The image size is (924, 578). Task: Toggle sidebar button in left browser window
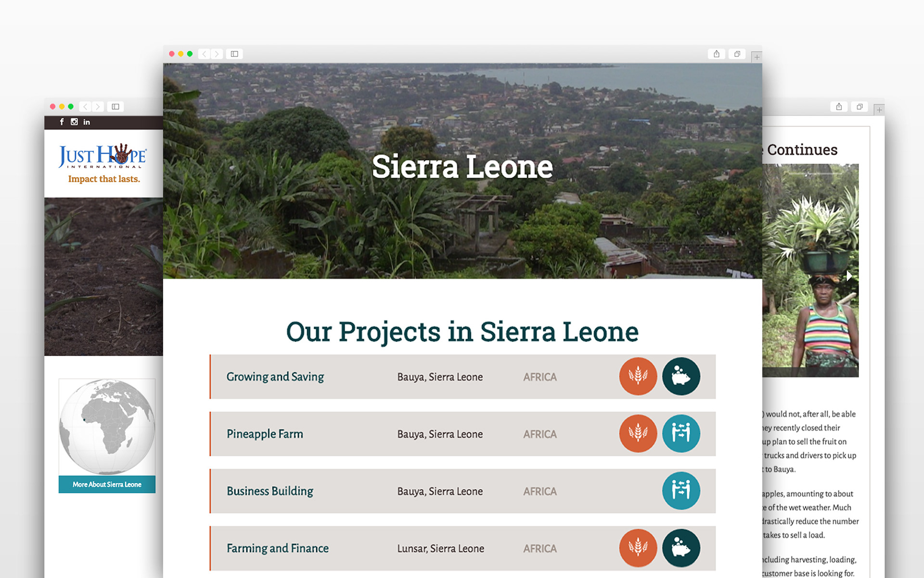[x=115, y=106]
